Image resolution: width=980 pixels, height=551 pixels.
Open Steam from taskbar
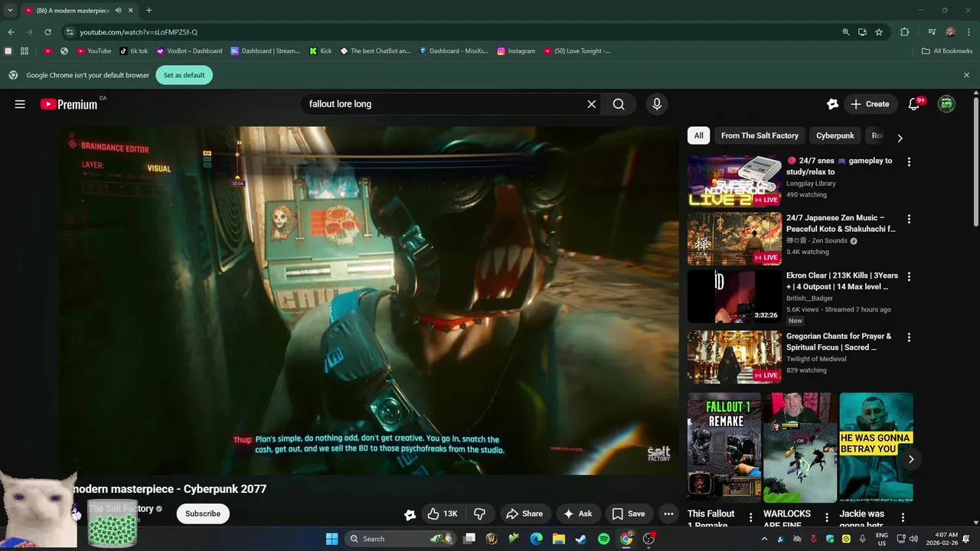pyautogui.click(x=581, y=539)
